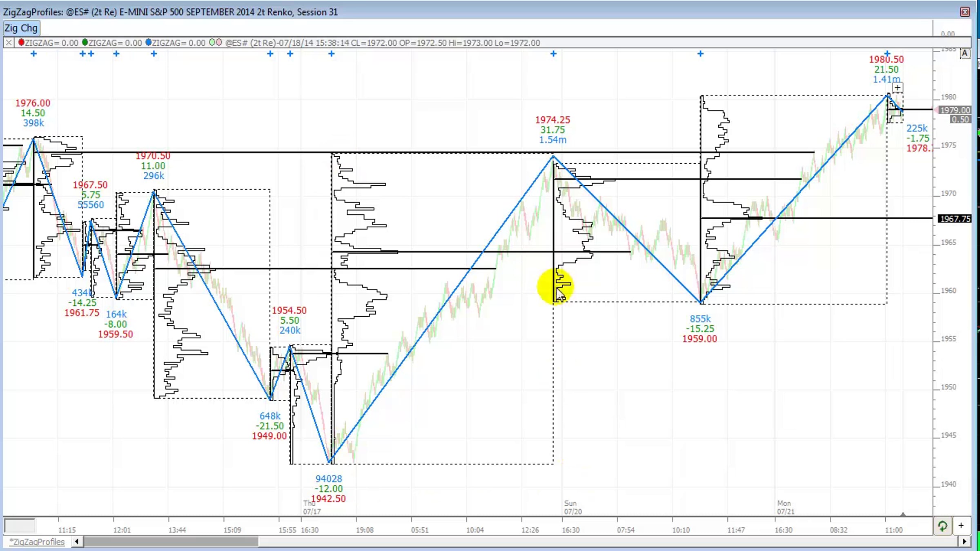Click the blue plus marker above the 1980.50 label
This screenshot has height=551, width=980.
click(x=887, y=53)
